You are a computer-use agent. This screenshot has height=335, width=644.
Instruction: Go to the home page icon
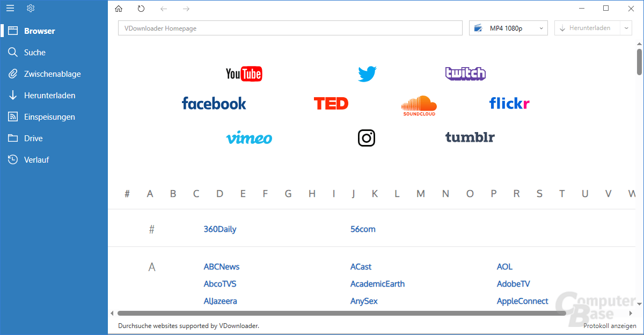point(119,9)
